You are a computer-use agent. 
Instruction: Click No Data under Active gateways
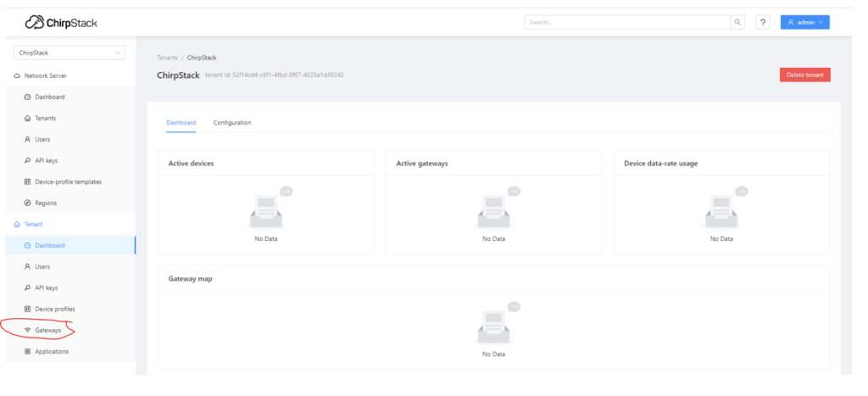pos(494,239)
